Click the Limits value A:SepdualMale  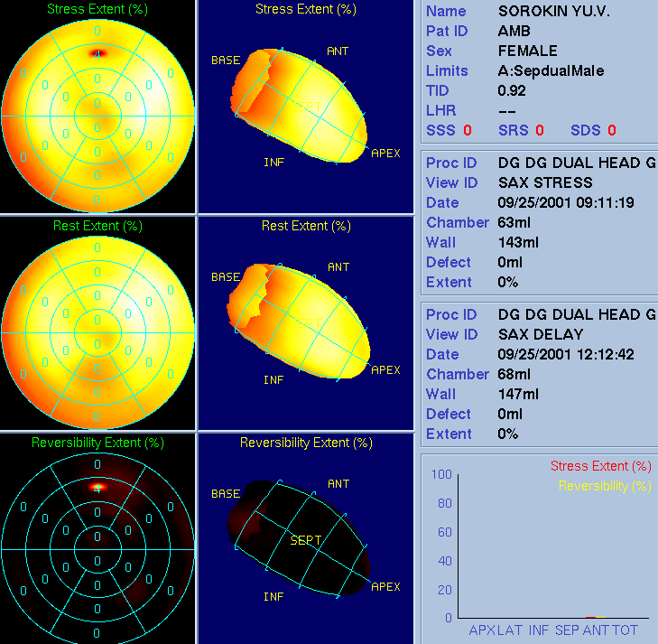pyautogui.click(x=551, y=70)
